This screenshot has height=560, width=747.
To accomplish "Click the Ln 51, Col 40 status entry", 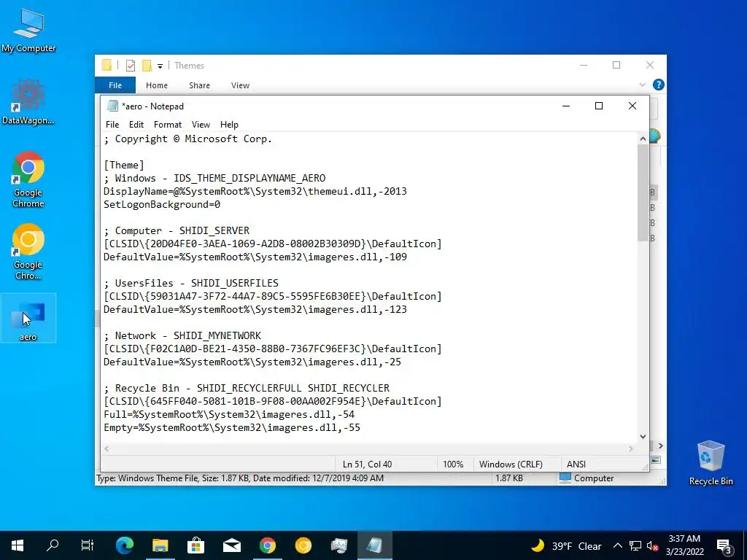I will [x=368, y=464].
